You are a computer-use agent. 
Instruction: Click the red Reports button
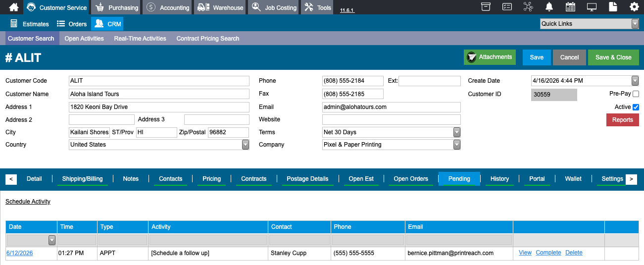pyautogui.click(x=623, y=120)
